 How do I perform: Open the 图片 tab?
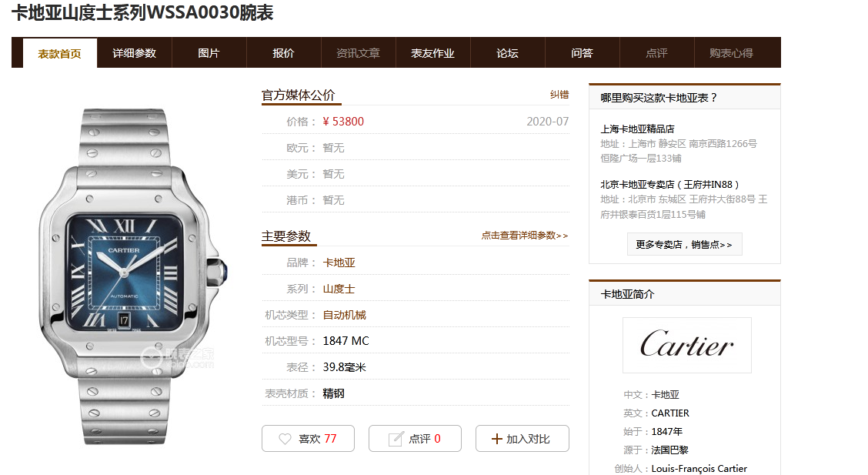209,53
